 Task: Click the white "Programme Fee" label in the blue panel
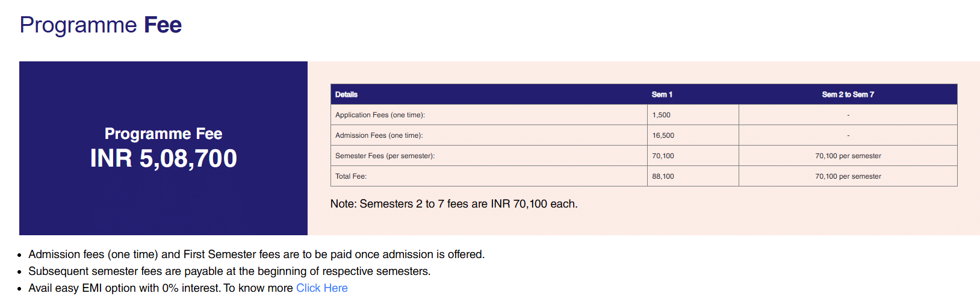point(163,134)
